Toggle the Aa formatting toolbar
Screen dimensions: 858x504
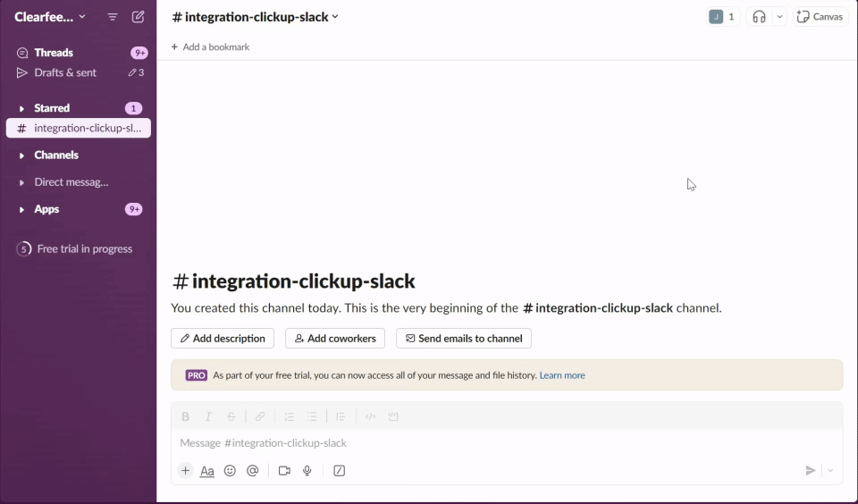tap(206, 471)
